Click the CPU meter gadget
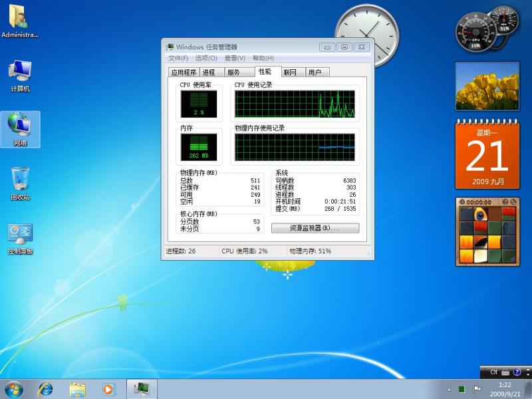Screen dimensions: 532x399 (x=475, y=33)
